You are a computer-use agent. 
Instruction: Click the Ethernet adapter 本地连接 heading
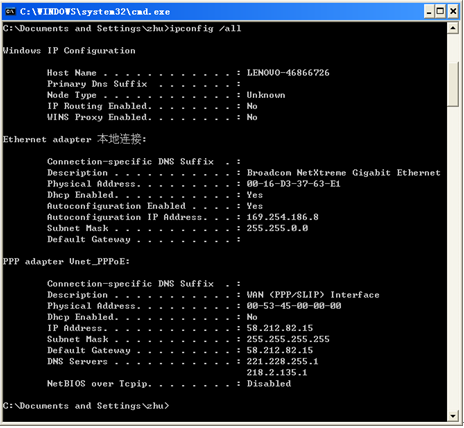pyautogui.click(x=74, y=139)
